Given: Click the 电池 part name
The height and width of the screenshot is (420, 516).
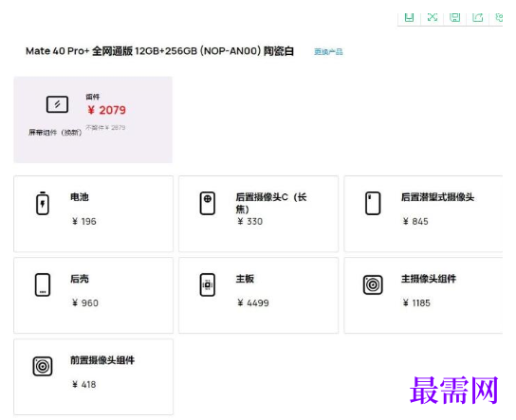Looking at the screenshot, I should point(80,197).
